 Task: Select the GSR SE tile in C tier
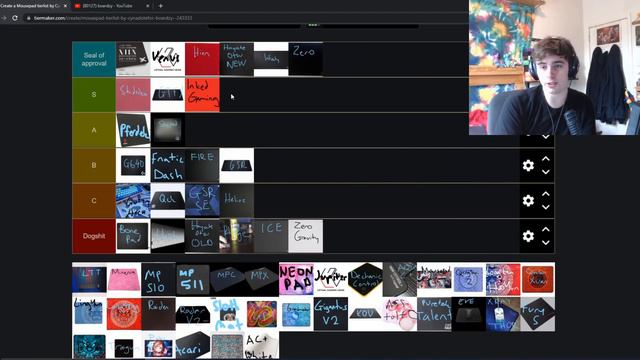click(202, 201)
